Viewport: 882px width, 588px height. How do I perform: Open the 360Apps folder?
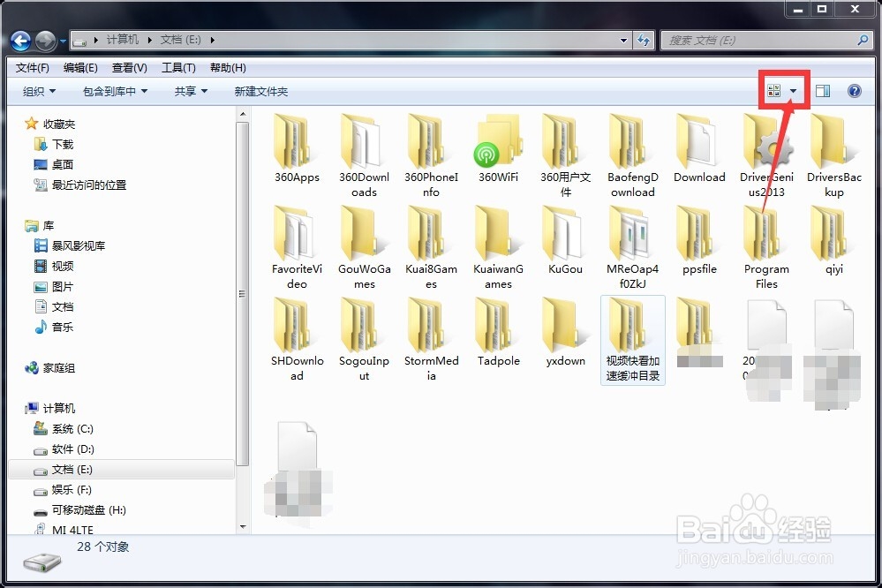297,148
